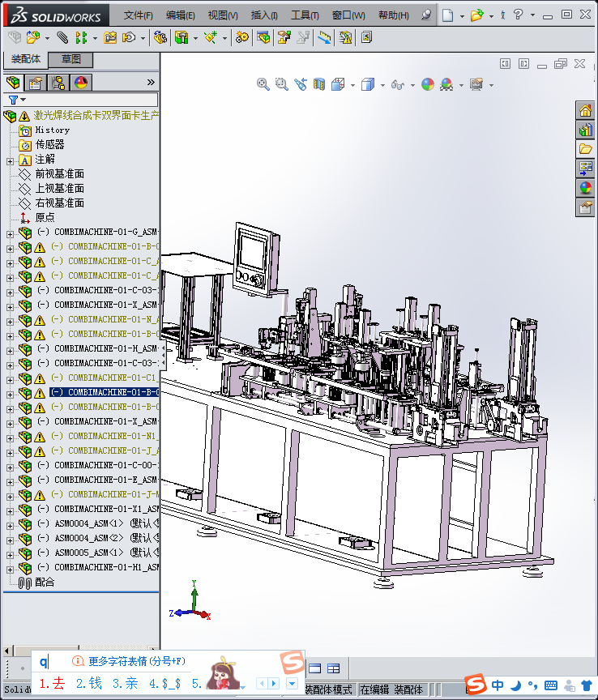Image resolution: width=598 pixels, height=700 pixels.
Task: Toggle the half/full-width moon icon
Action: pos(516,685)
